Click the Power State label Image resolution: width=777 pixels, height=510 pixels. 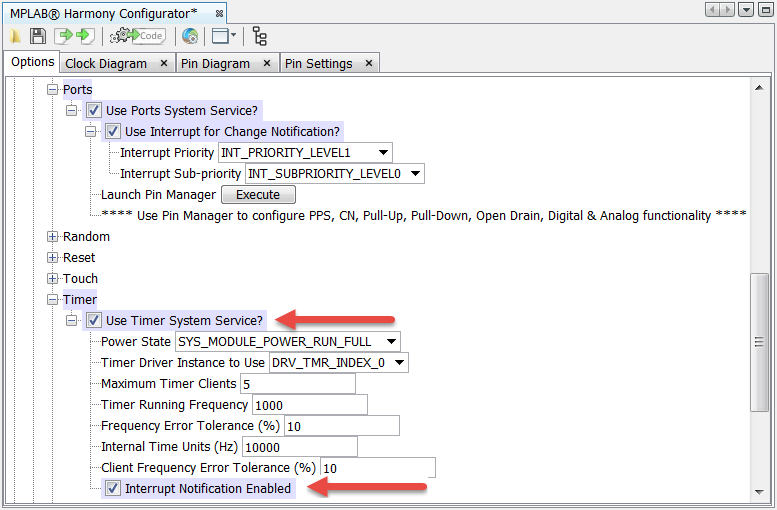point(136,341)
